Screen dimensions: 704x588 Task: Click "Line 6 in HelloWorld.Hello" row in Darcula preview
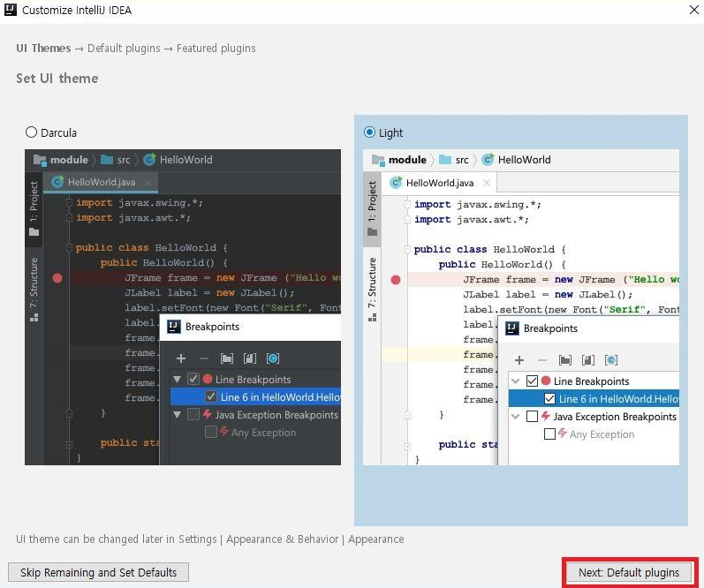256,396
